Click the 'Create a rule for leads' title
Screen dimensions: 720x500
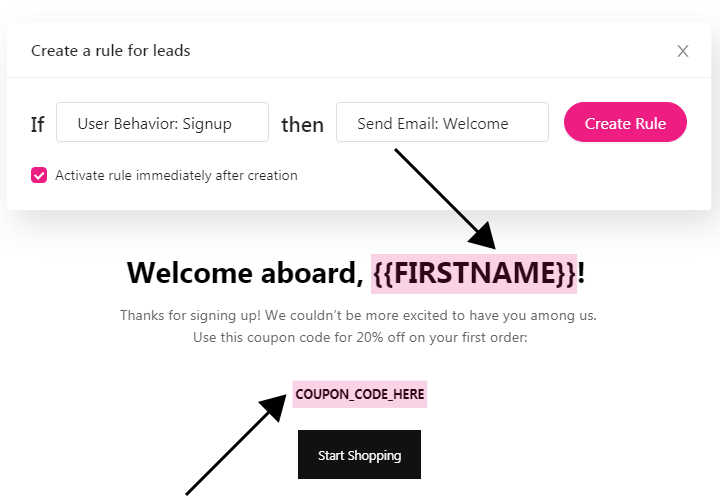[x=110, y=50]
